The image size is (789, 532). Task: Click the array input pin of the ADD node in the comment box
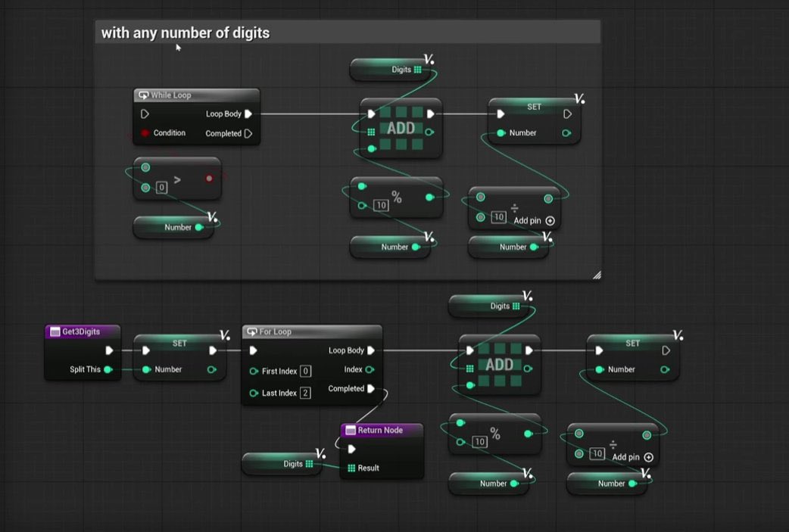click(371, 132)
